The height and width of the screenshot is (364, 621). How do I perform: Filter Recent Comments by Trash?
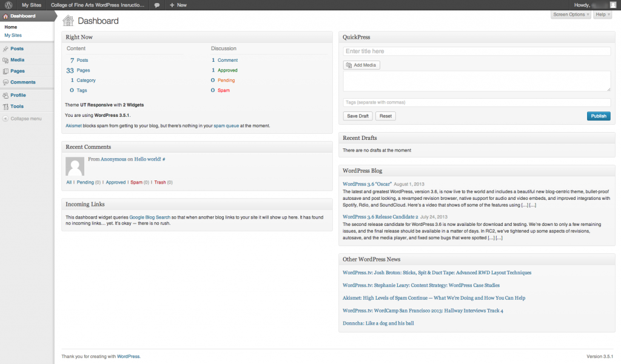coord(160,182)
